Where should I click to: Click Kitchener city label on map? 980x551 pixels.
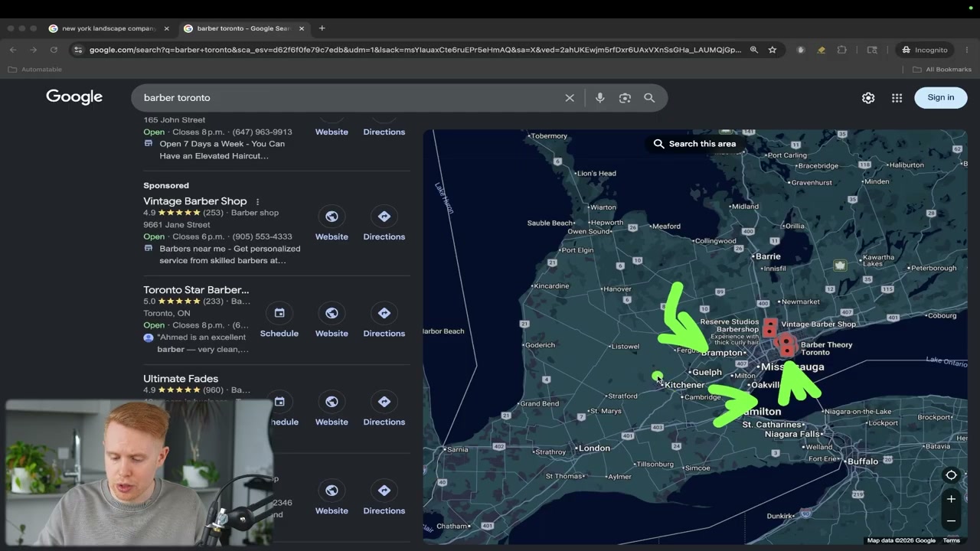(684, 385)
